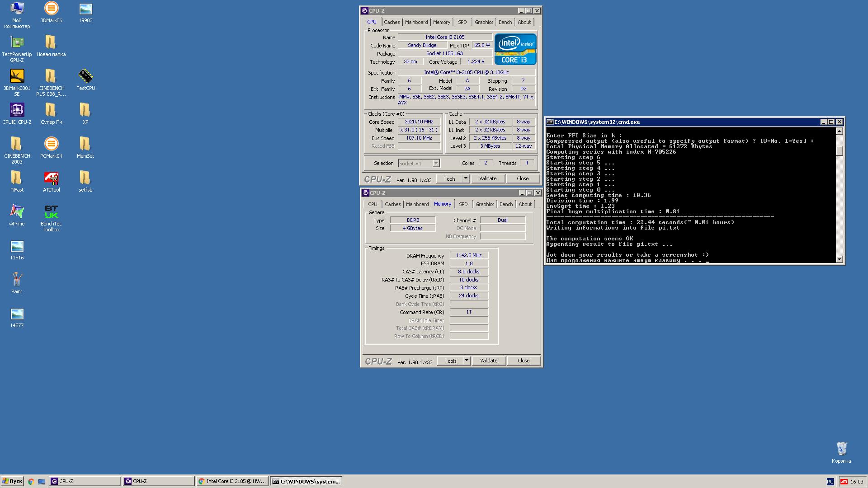Click the cmd window scrollbar thumb
The height and width of the screenshot is (488, 868).
tap(840, 151)
